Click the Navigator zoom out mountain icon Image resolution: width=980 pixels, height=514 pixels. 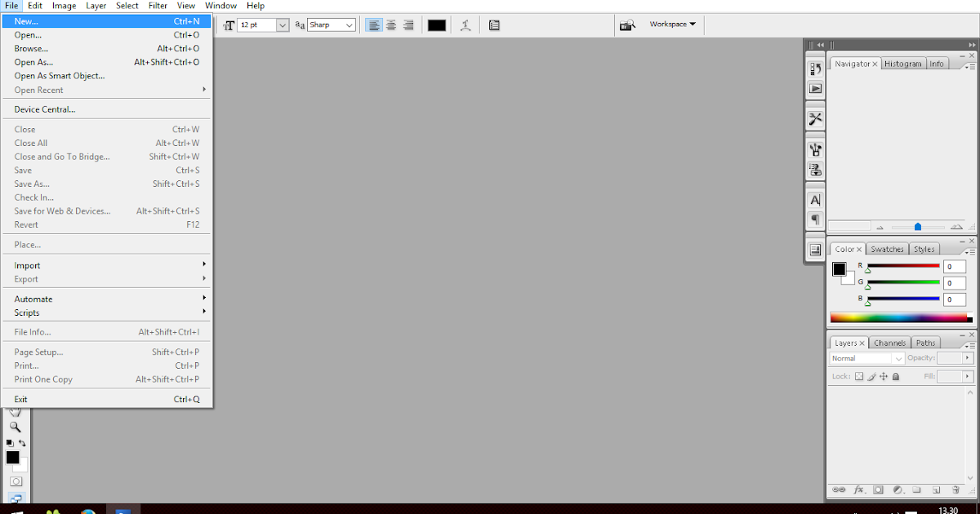tap(880, 228)
